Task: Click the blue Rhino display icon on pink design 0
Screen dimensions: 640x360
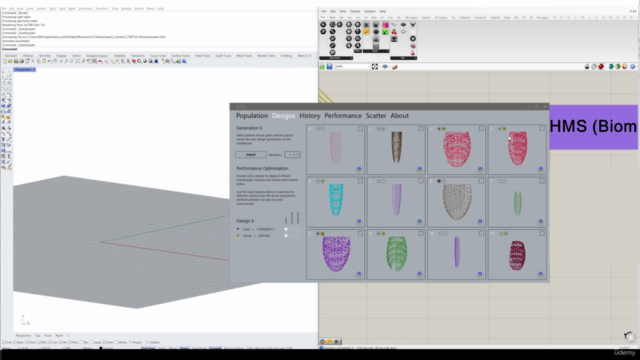Action: pyautogui.click(x=359, y=169)
